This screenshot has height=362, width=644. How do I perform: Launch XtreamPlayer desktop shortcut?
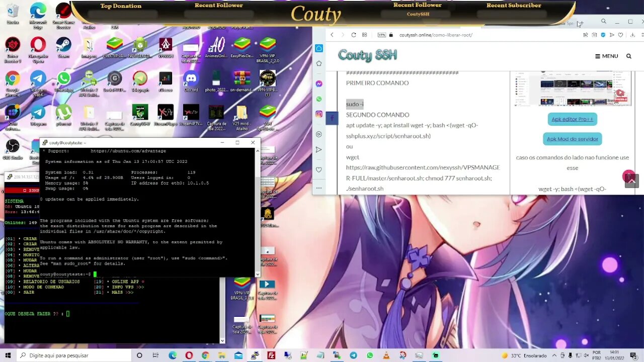pos(166,115)
